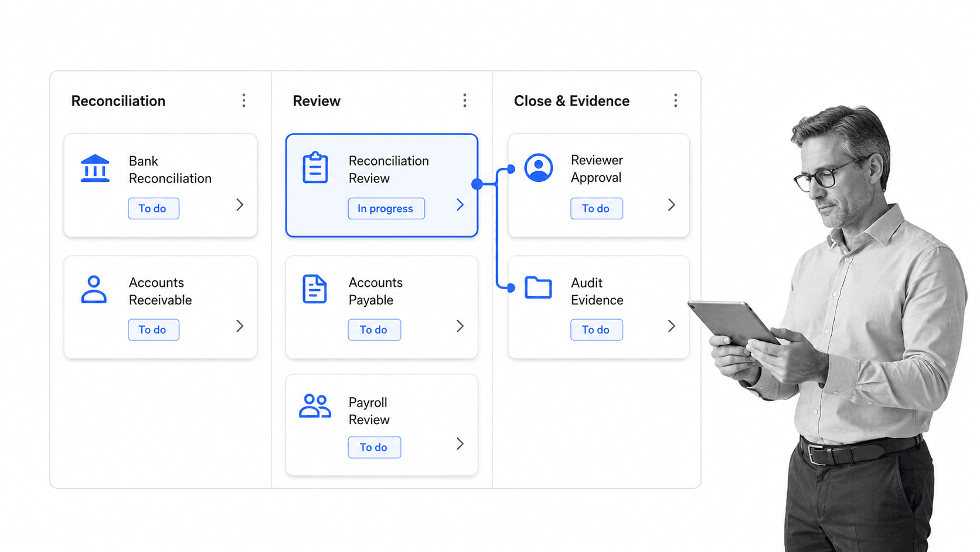Click connector dot on Reconciliation Review card edge
The image size is (980, 552).
point(477,184)
